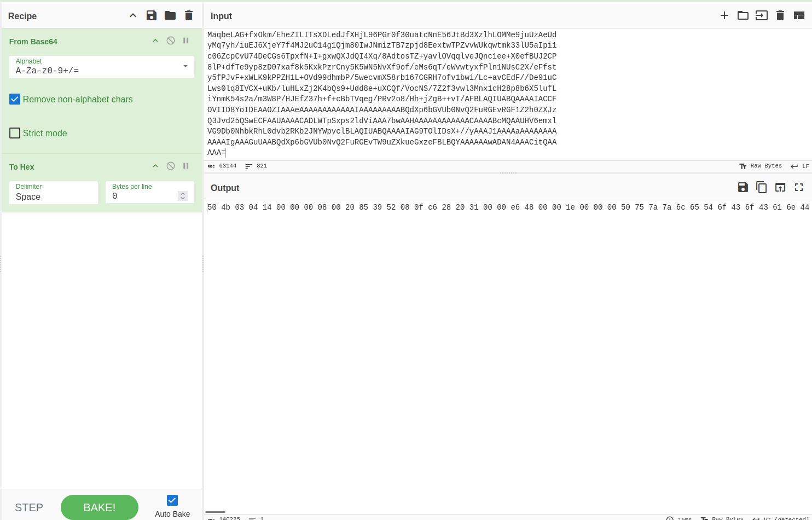Clear the input using the Input trash icon
Screen dimensions: 812x520
point(780,15)
